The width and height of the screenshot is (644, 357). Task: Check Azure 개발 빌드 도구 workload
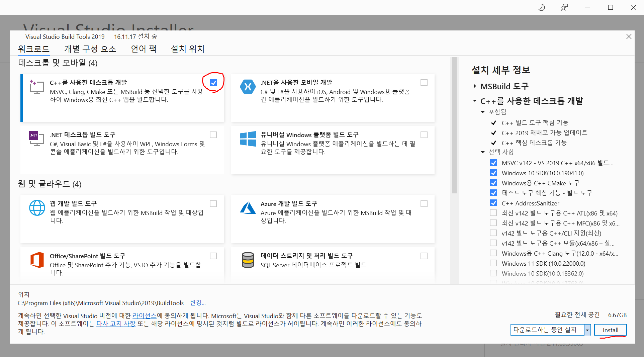[424, 204]
